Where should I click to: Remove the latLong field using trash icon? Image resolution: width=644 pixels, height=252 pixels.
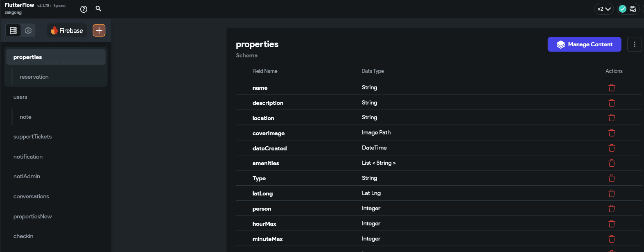[x=611, y=193]
